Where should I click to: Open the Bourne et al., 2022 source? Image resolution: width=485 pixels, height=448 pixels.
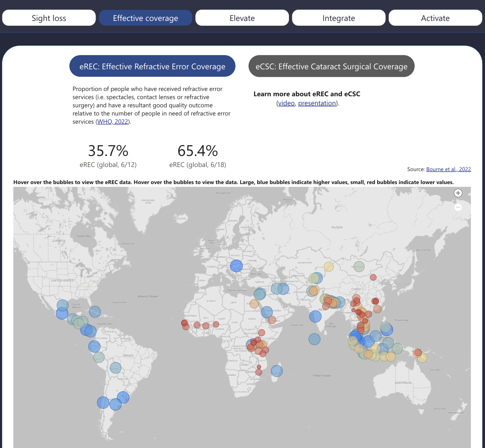[448, 169]
